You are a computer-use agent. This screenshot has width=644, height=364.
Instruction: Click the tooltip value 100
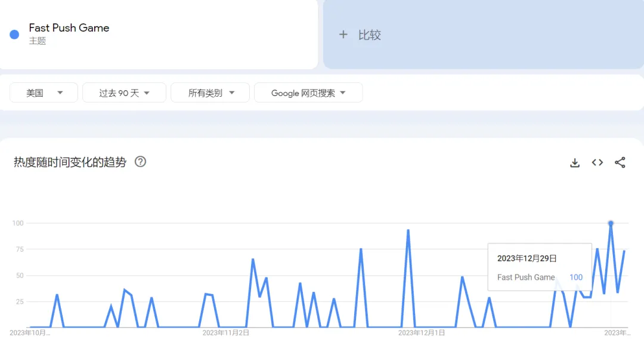pos(576,277)
